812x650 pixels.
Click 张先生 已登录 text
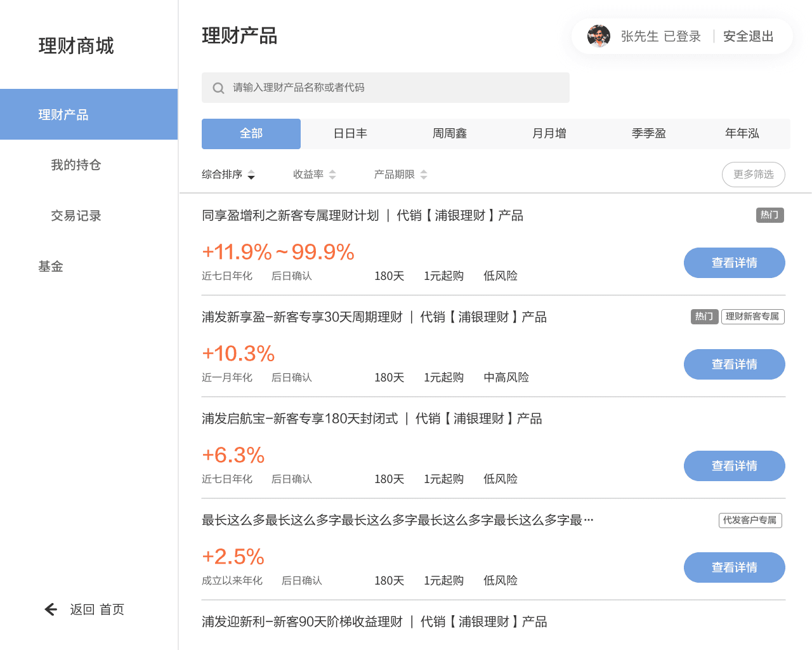(661, 36)
